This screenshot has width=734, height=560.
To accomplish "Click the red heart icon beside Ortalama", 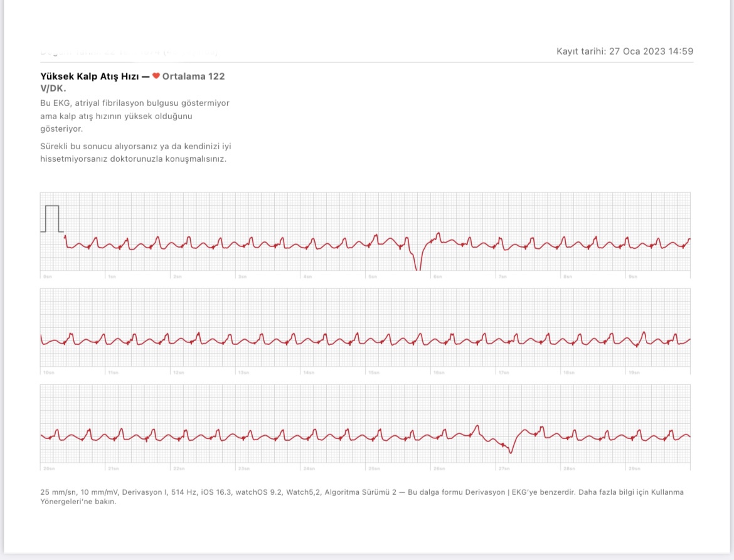I will 156,76.
